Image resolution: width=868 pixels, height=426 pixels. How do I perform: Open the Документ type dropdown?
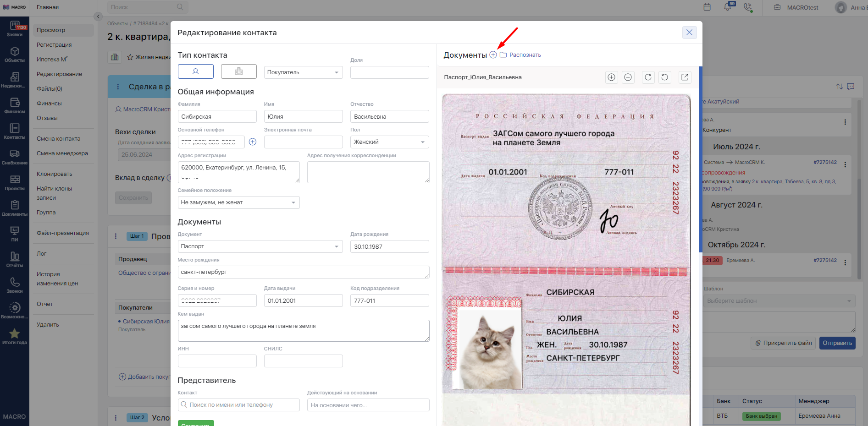[x=260, y=246]
